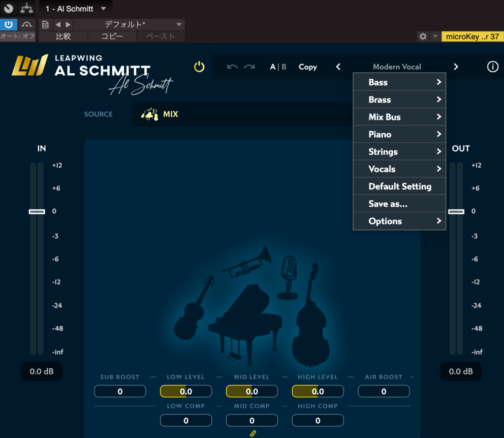Click the IN level fader handle
The image size is (504, 438).
click(x=37, y=211)
